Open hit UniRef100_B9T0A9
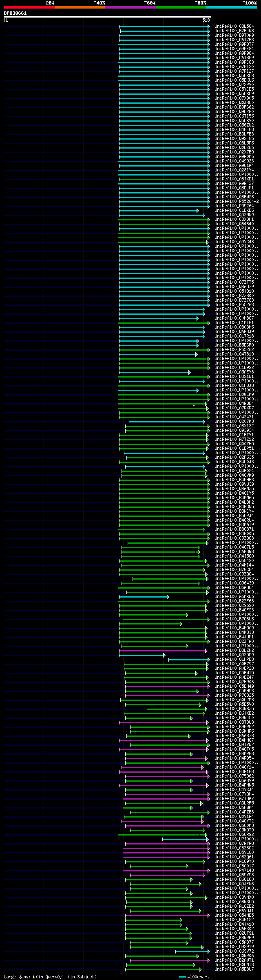 (x=234, y=36)
